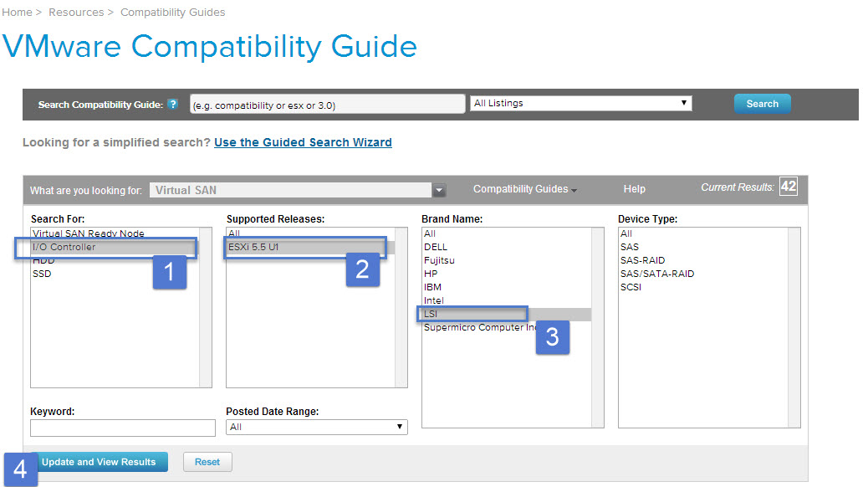The height and width of the screenshot is (487, 868).
Task: Open the All Listings dropdown
Action: pos(580,103)
